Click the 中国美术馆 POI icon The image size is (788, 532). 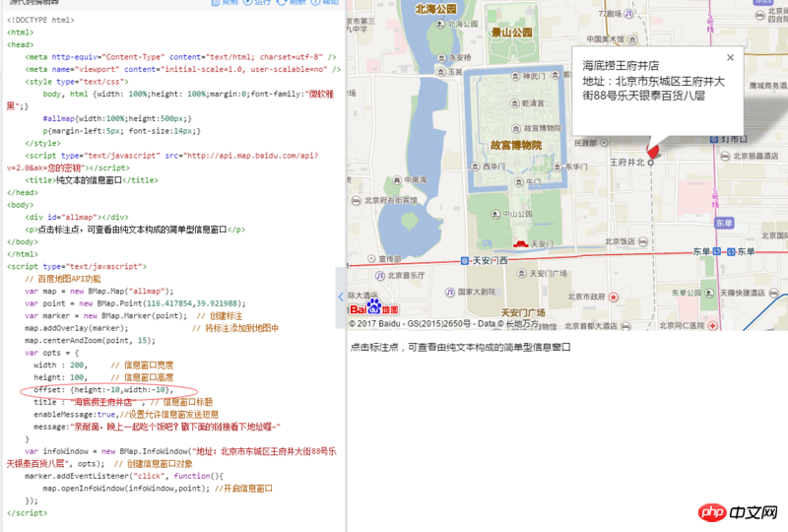632,39
